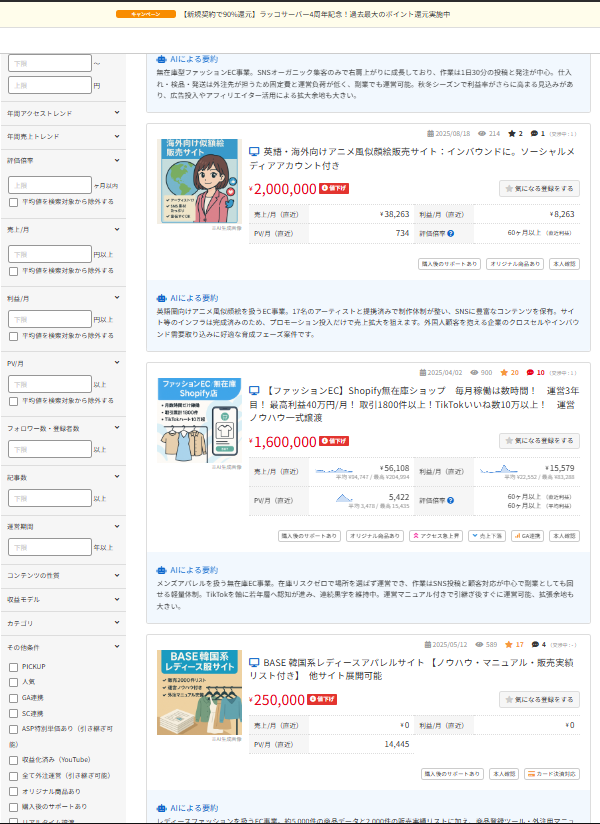
Task: Open the 海外向け似顔絵販売サイト thumbnail image
Action: pyautogui.click(x=199, y=182)
